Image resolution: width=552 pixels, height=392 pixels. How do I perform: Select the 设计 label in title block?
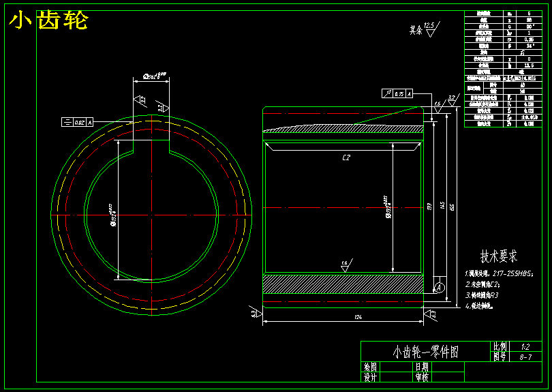pos(370,377)
